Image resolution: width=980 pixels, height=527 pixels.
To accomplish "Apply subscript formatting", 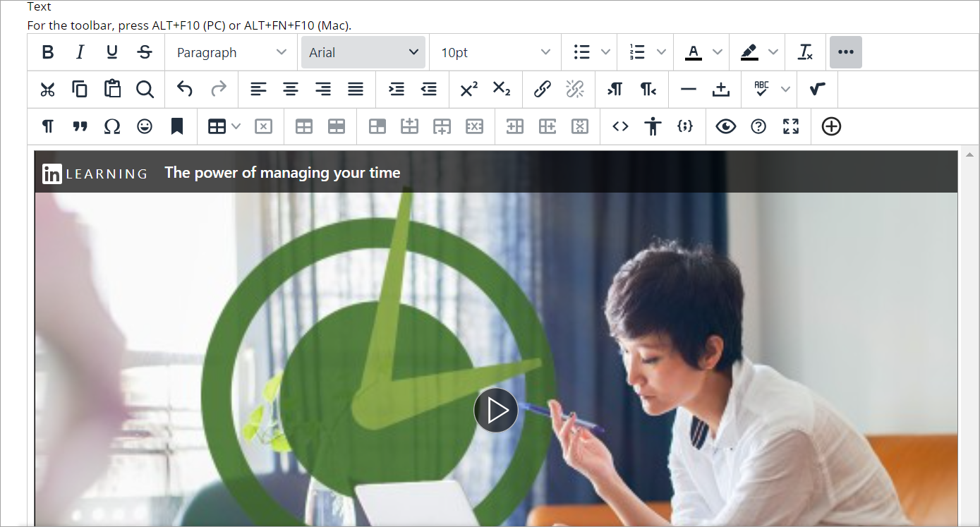I will (501, 89).
